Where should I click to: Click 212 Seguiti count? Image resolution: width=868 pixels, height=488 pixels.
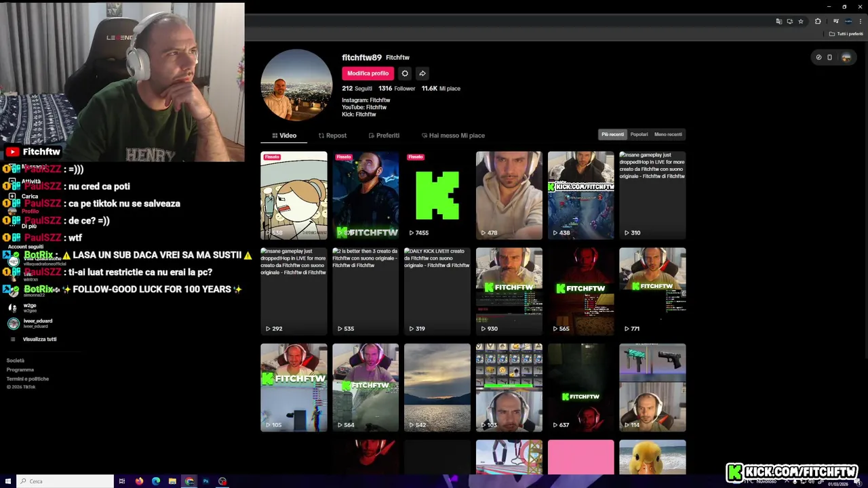point(357,89)
